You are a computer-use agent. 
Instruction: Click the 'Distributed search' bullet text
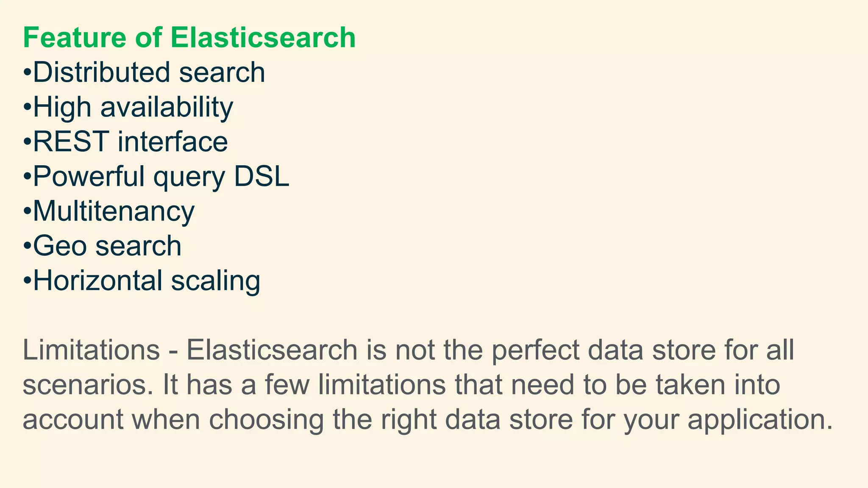coord(148,72)
